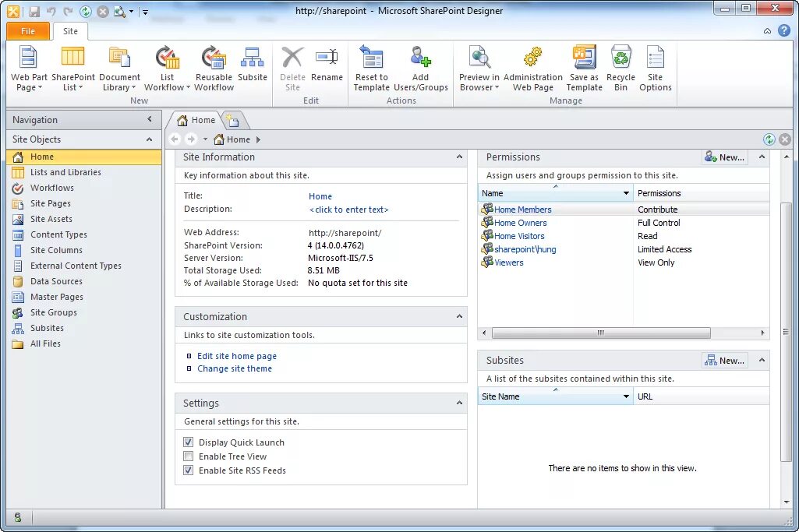Click New button in Permissions panel

pyautogui.click(x=725, y=157)
